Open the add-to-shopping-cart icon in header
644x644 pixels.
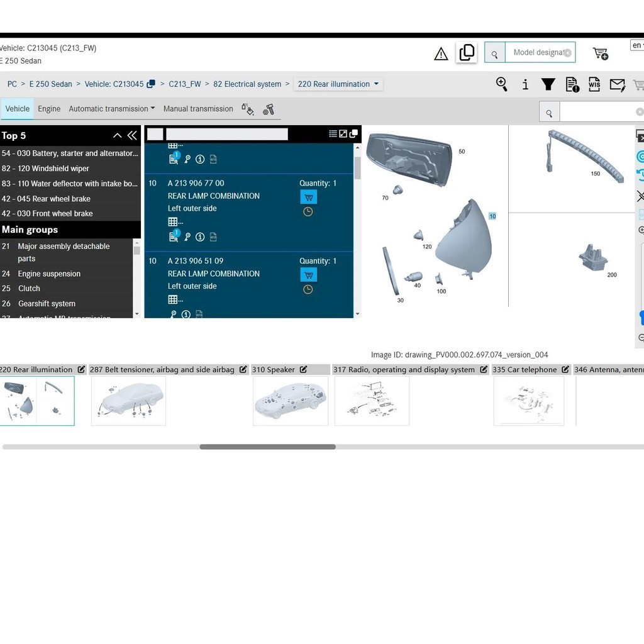tap(601, 53)
